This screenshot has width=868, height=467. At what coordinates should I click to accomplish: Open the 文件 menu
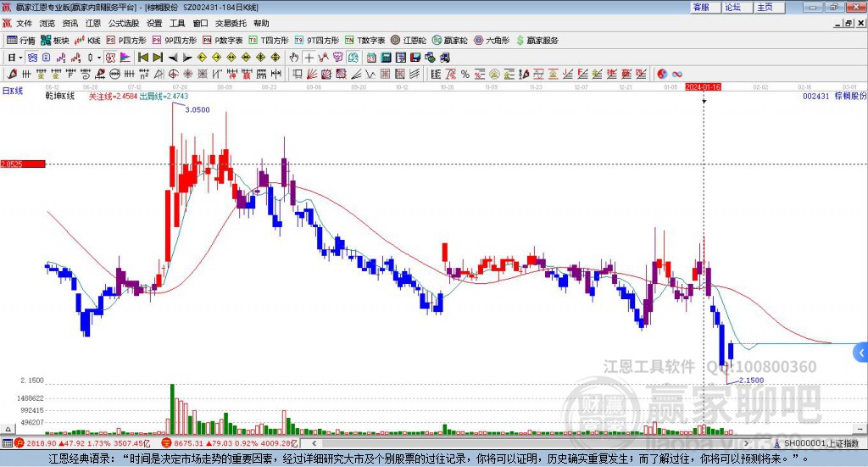tap(24, 23)
